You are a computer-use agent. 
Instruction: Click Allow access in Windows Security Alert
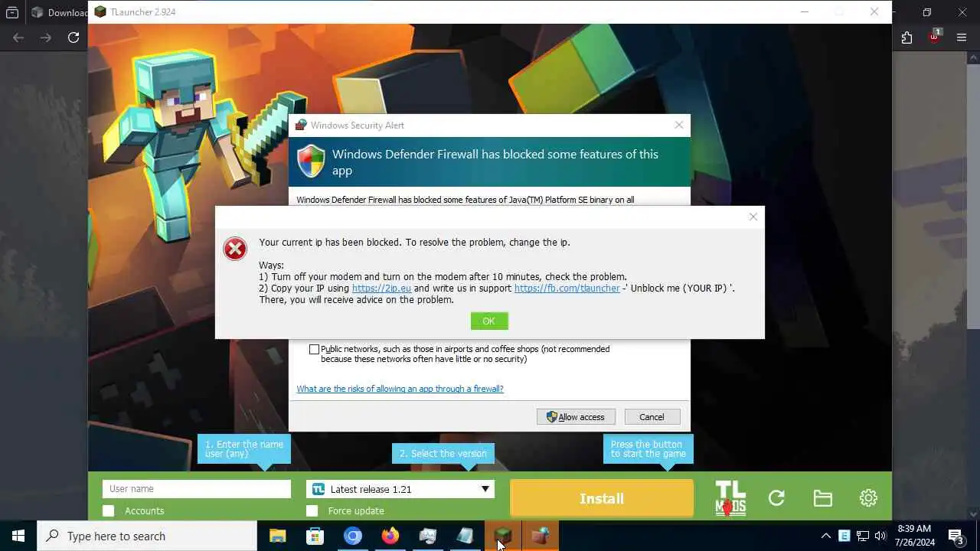(x=576, y=417)
